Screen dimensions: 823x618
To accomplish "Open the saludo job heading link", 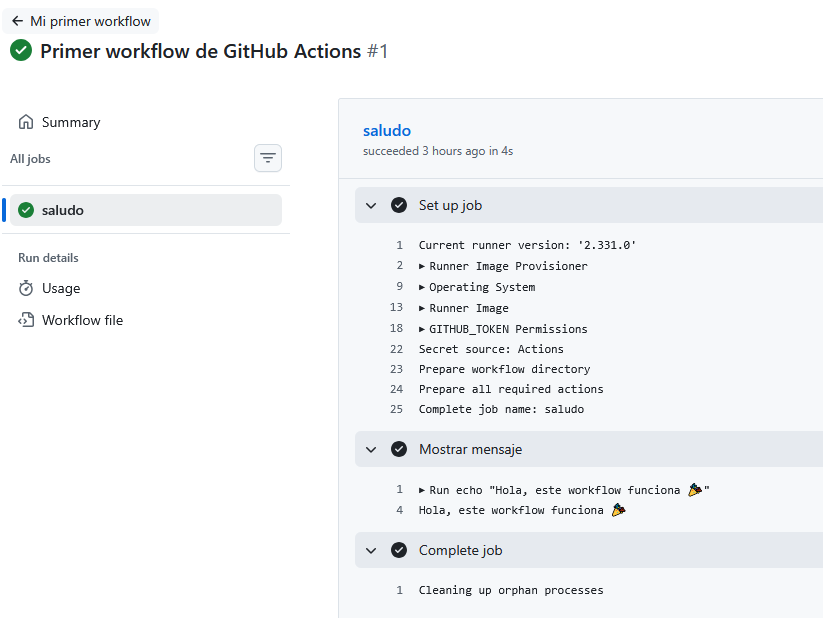I will tap(387, 130).
